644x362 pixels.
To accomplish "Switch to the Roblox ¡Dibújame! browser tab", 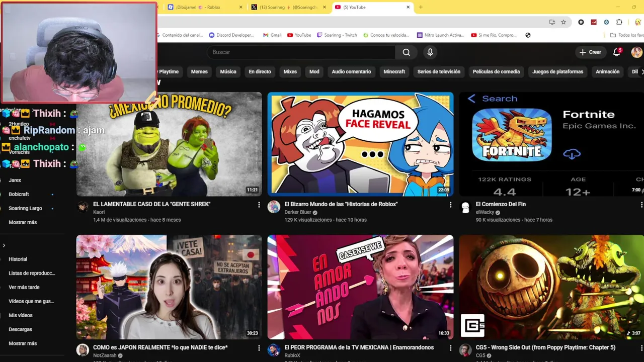I will tap(205, 7).
